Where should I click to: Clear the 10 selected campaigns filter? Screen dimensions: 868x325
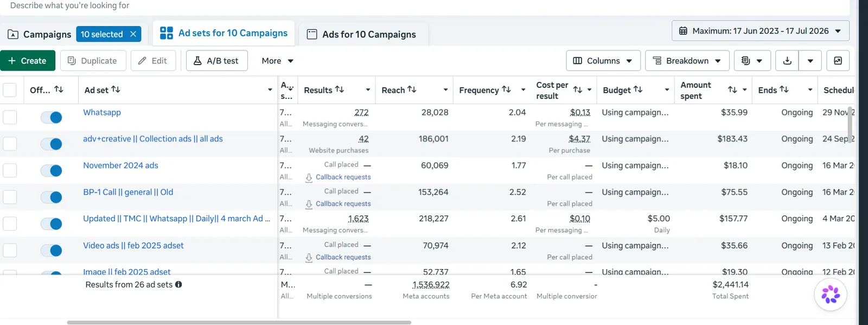(133, 34)
